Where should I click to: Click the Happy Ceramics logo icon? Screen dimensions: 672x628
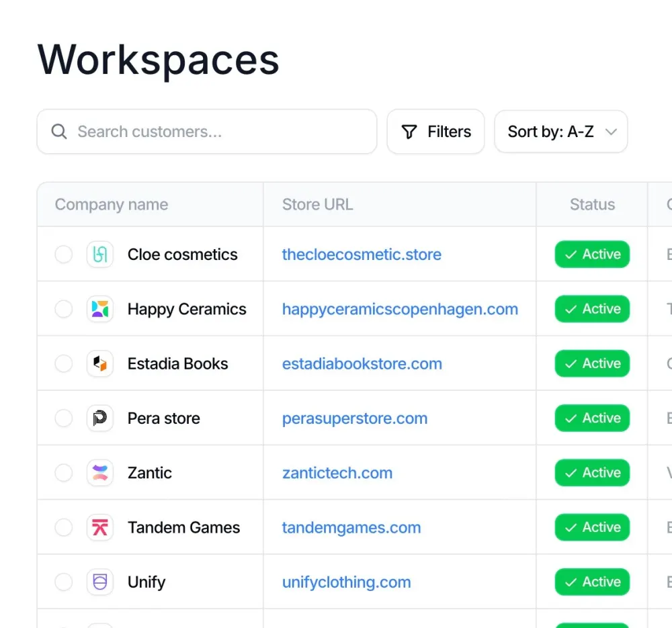point(100,309)
